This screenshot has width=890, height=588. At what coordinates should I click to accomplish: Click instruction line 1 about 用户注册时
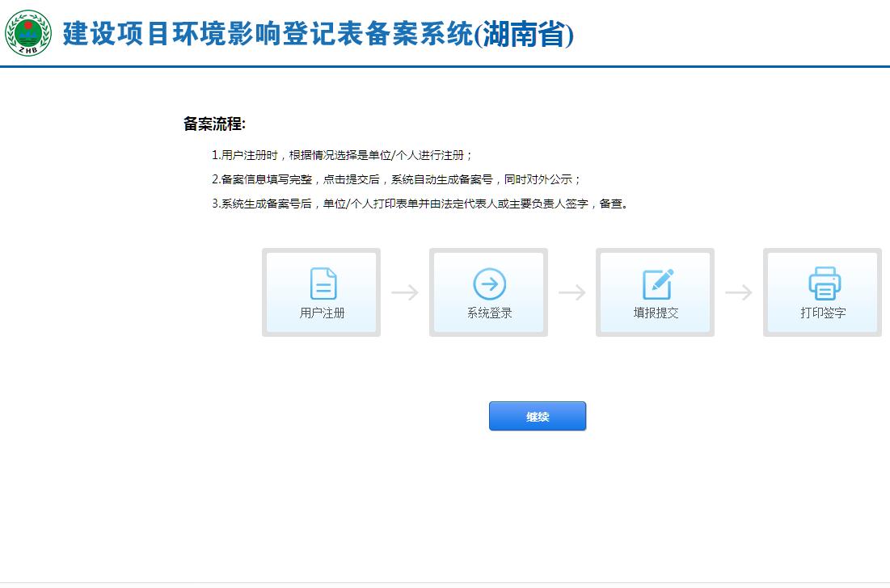342,155
